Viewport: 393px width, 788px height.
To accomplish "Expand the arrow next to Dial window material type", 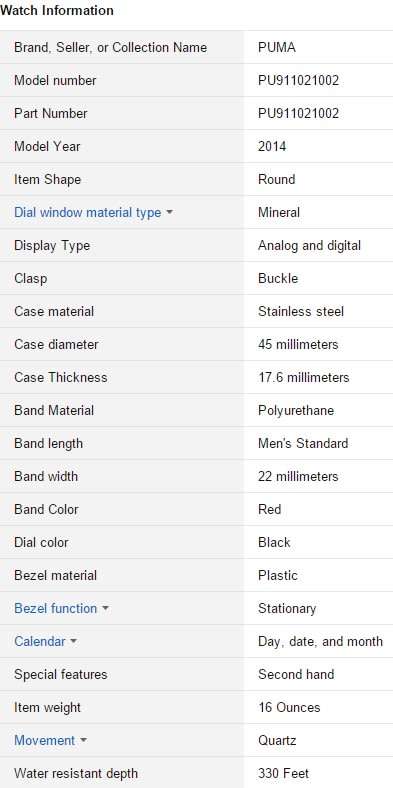I will [169, 213].
